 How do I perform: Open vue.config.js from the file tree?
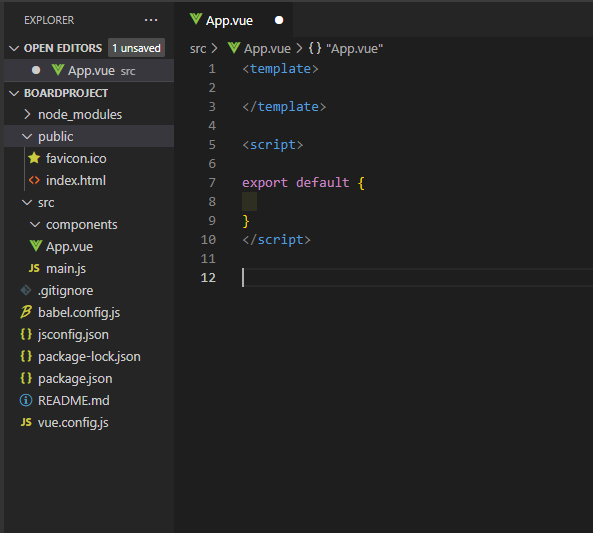coord(73,422)
